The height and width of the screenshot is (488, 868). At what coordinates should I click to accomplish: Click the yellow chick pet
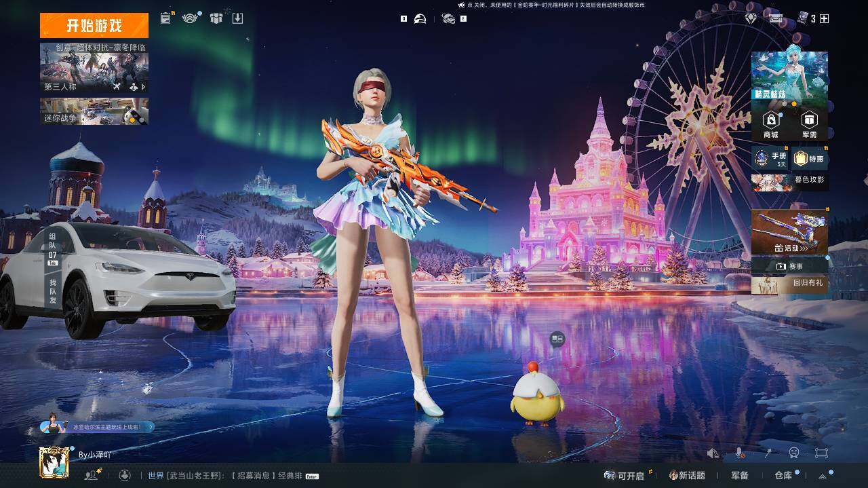[x=537, y=394]
